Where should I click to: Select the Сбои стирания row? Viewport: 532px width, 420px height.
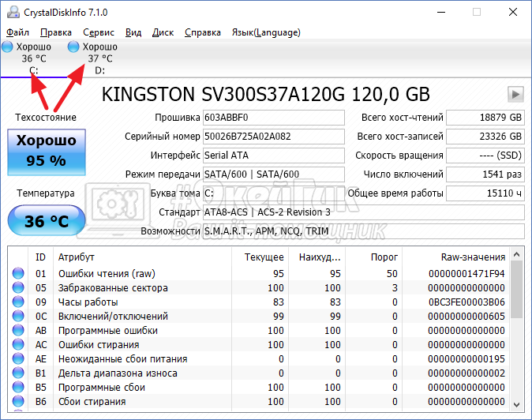(x=259, y=402)
